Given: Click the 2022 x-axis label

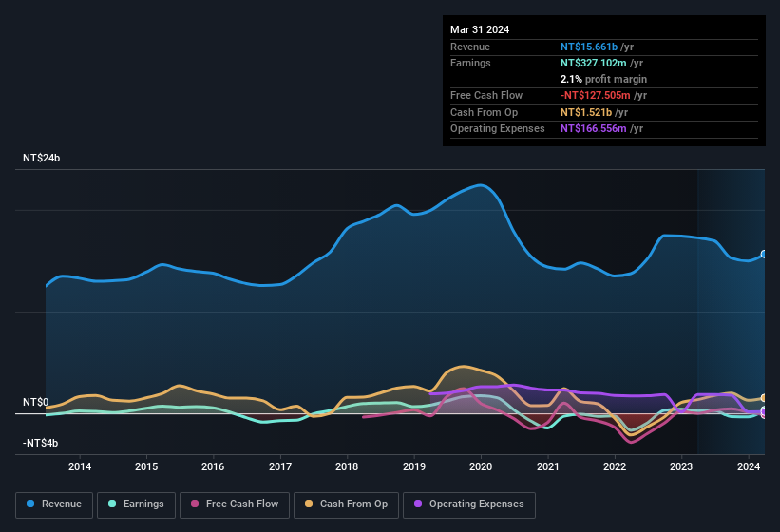Looking at the screenshot, I should [615, 466].
